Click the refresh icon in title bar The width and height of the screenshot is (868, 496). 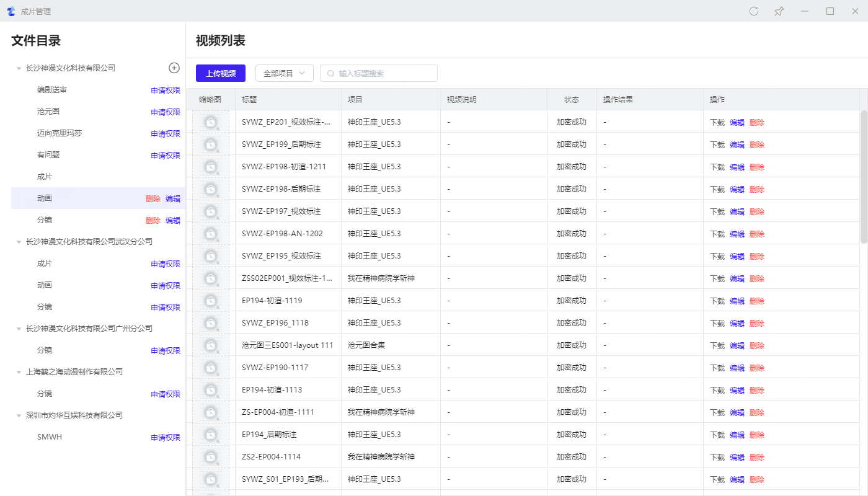[754, 11]
